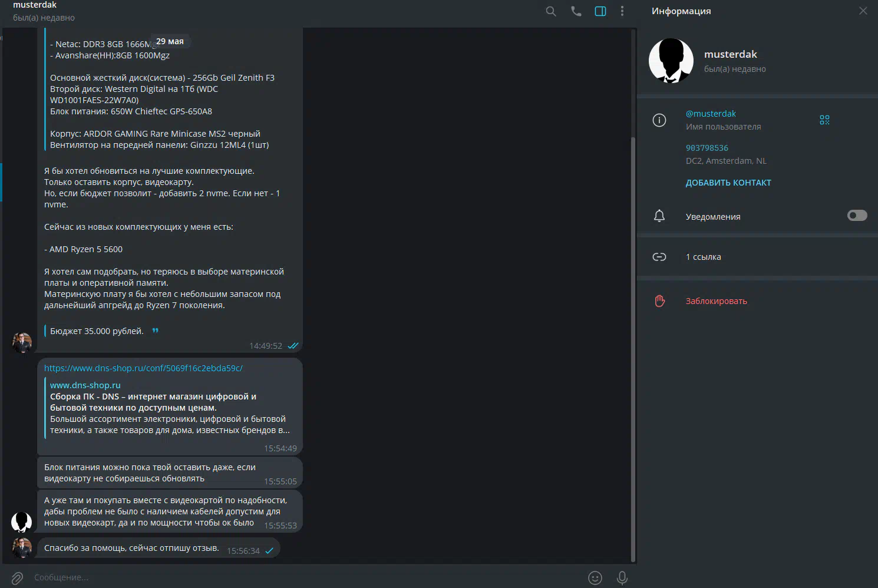Open musterdak's profile picture in info panel
This screenshot has width=878, height=588.
coord(671,61)
